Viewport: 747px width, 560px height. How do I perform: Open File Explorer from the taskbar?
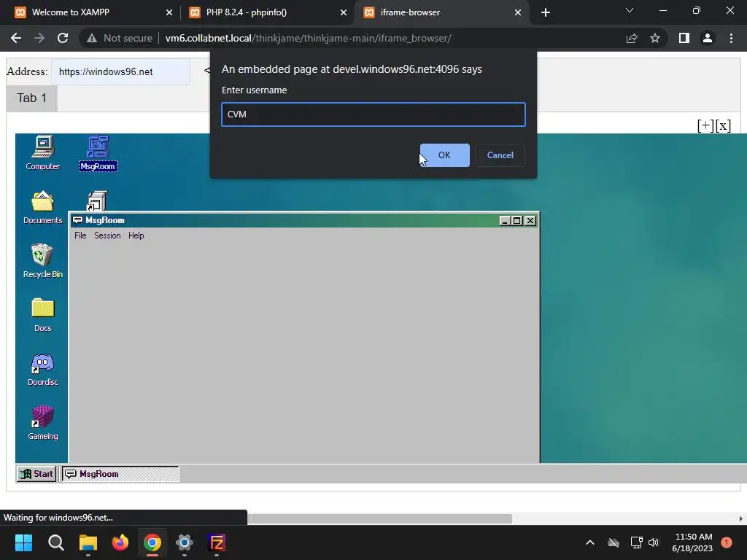point(88,542)
